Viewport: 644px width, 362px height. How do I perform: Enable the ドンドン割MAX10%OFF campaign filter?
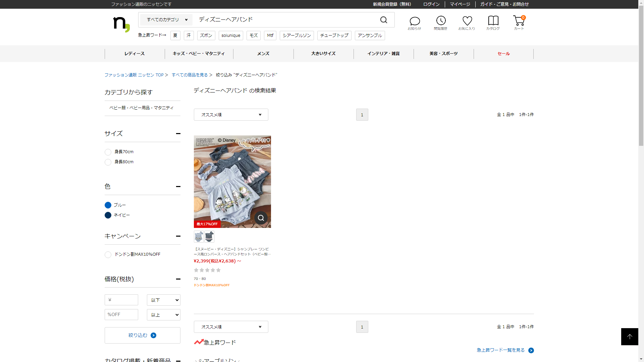click(108, 255)
